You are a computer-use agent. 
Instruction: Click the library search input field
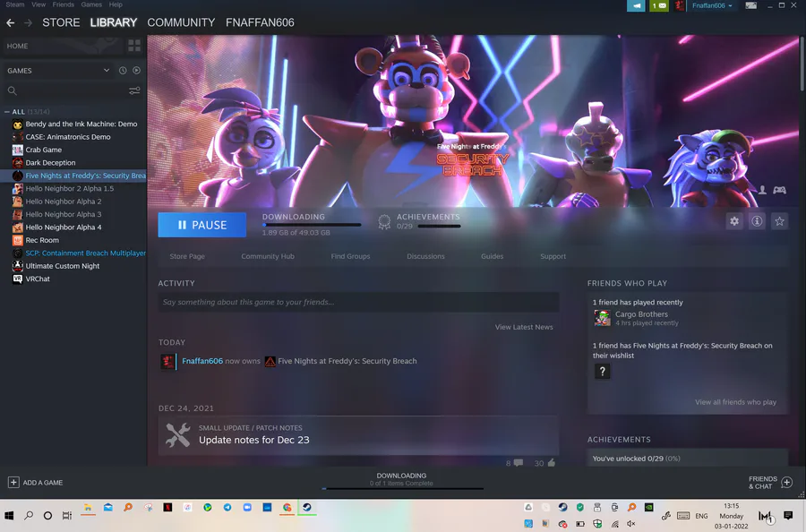click(72, 91)
